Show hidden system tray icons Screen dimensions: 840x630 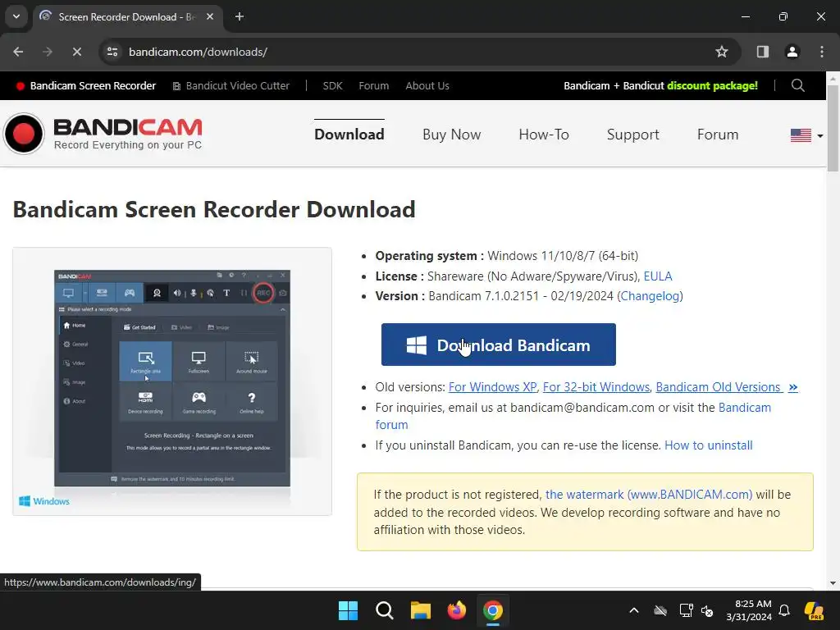point(634,610)
